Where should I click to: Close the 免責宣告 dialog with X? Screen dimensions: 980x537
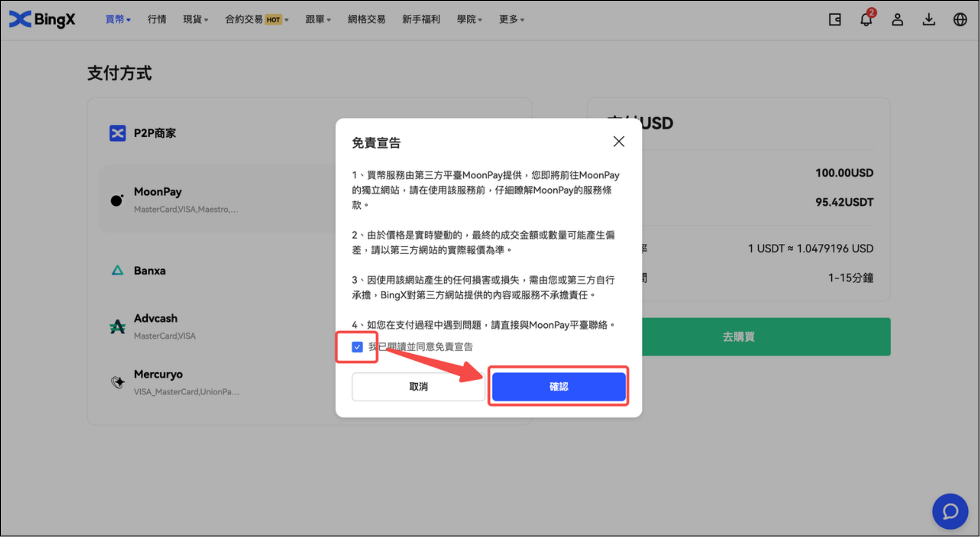[x=619, y=142]
